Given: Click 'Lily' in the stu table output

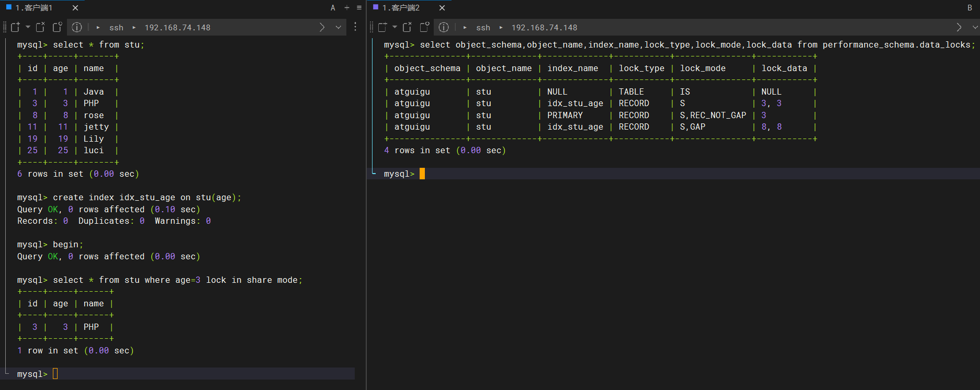Looking at the screenshot, I should tap(94, 139).
